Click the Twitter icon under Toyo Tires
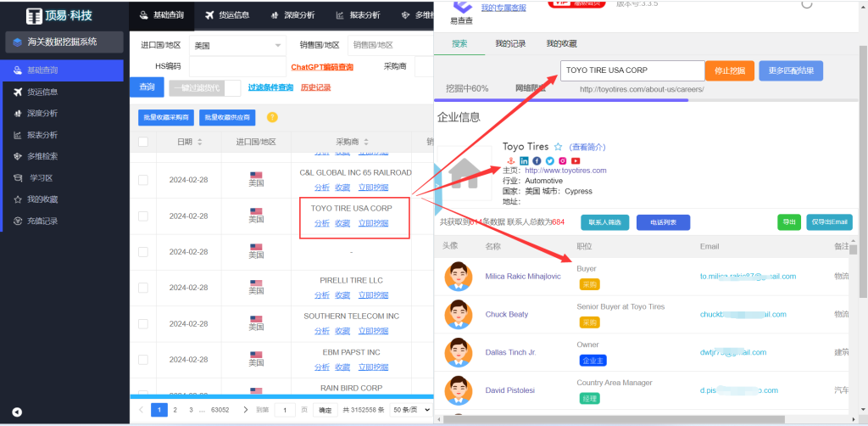The image size is (868, 426). click(x=549, y=160)
